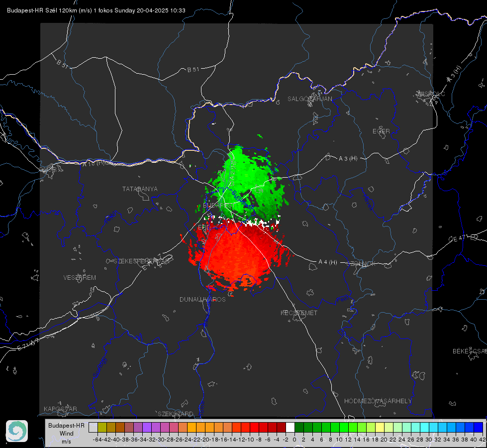The width and height of the screenshot is (487, 448).
Task: Click the legend value label -64
Action: [97, 440]
